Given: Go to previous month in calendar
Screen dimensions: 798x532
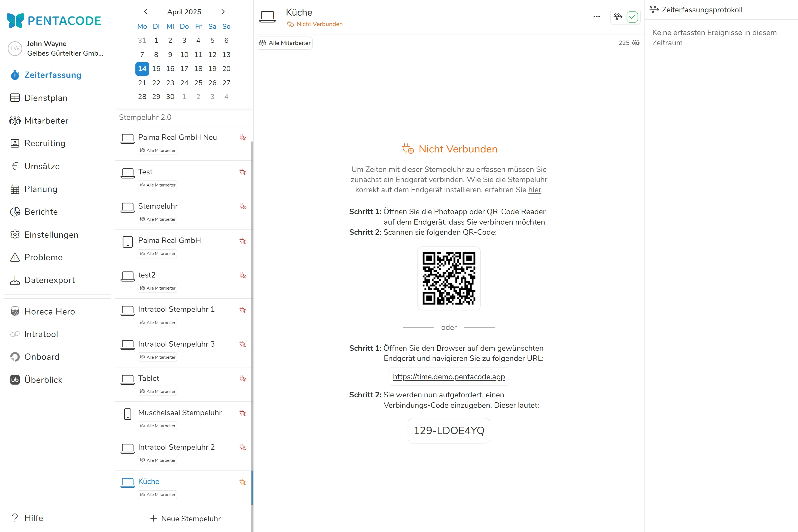Looking at the screenshot, I should [146, 12].
